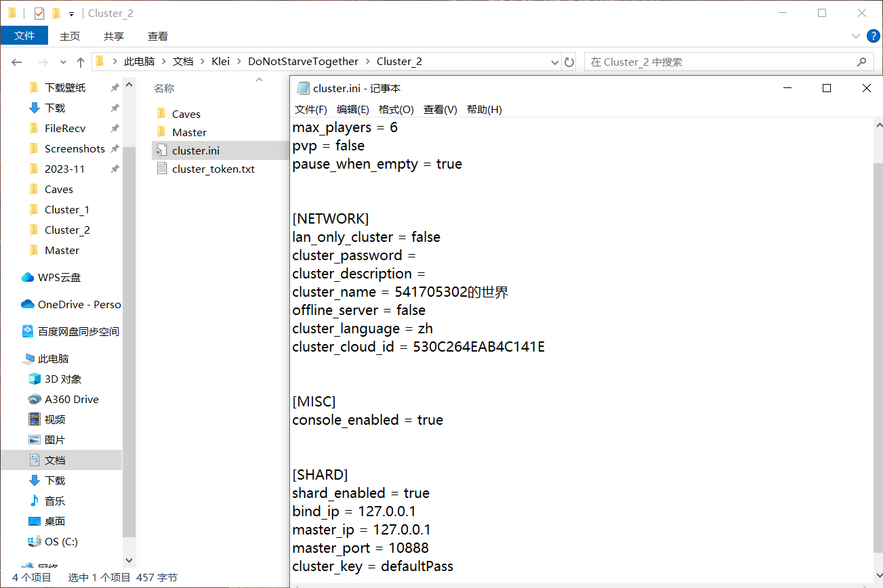Screen dimensions: 883x588
Task: Click the Back arrow in File Explorer
Action: pyautogui.click(x=17, y=62)
